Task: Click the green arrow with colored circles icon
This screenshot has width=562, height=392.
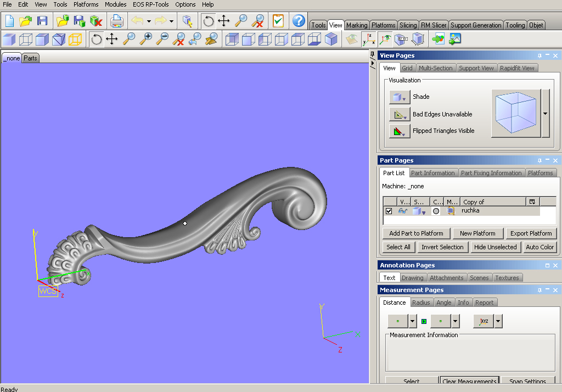Action: pos(439,39)
